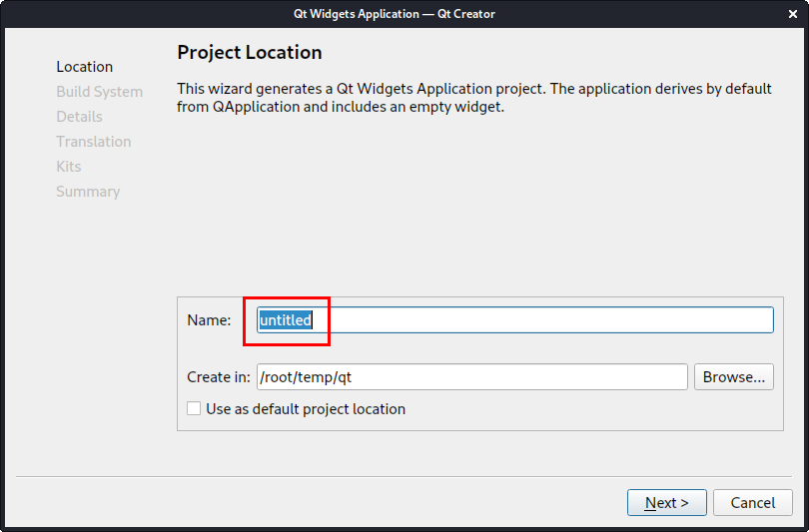Go to the Translation wizard step
809x532 pixels.
[93, 142]
